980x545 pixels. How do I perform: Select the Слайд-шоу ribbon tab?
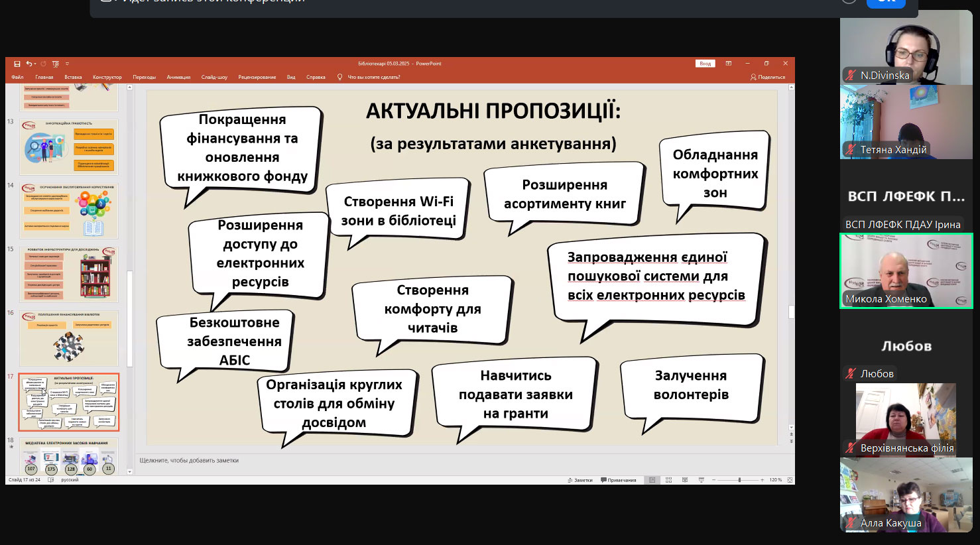tap(214, 77)
